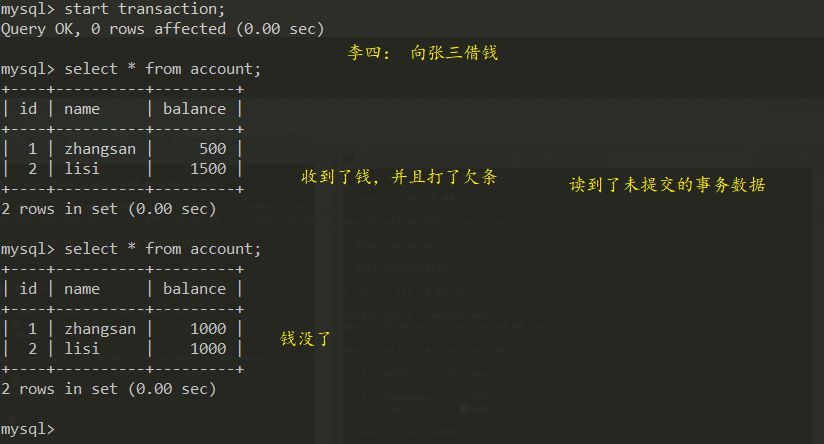The width and height of the screenshot is (824, 444).
Task: Click "lisi" in the second result table
Action: [82, 349]
